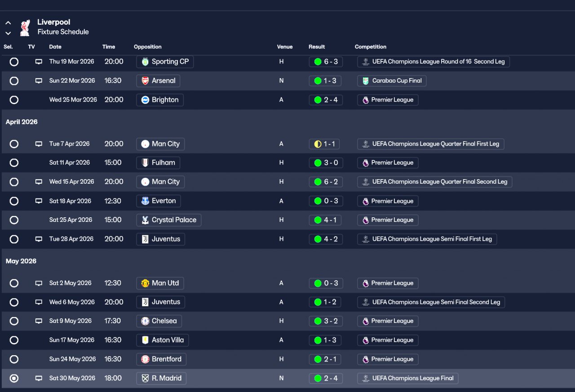Click the R. Madrid club badge

pyautogui.click(x=145, y=379)
